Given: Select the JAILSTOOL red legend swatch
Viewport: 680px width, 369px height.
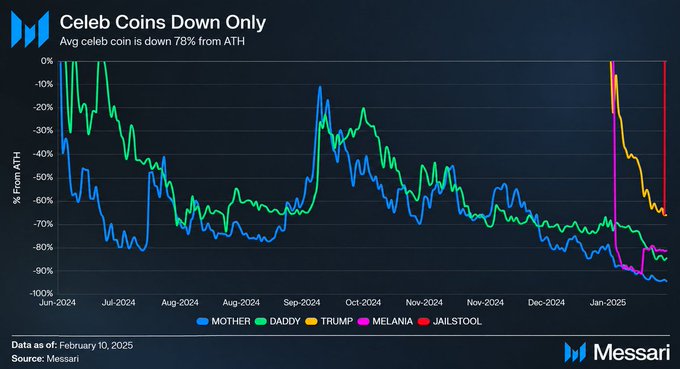Looking at the screenshot, I should (424, 322).
